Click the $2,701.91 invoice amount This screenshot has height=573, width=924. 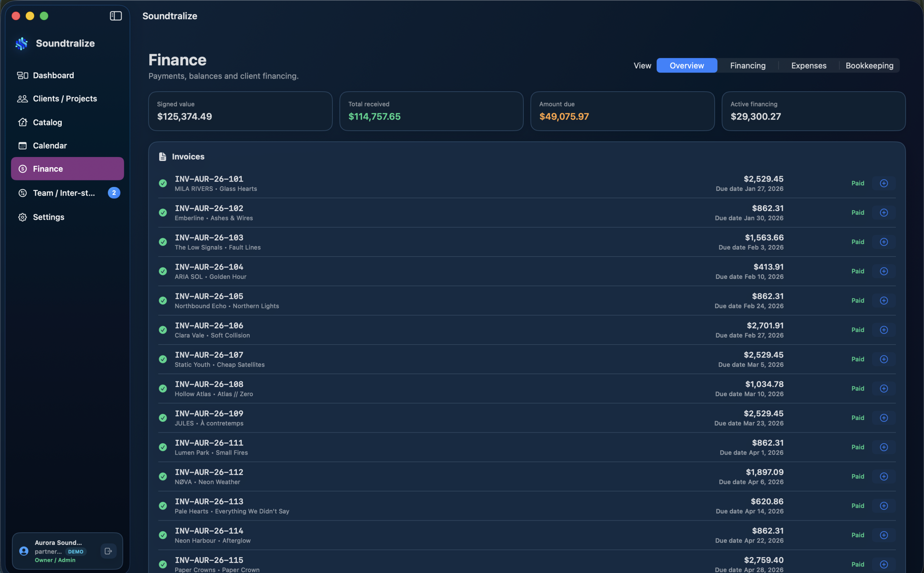coord(765,325)
